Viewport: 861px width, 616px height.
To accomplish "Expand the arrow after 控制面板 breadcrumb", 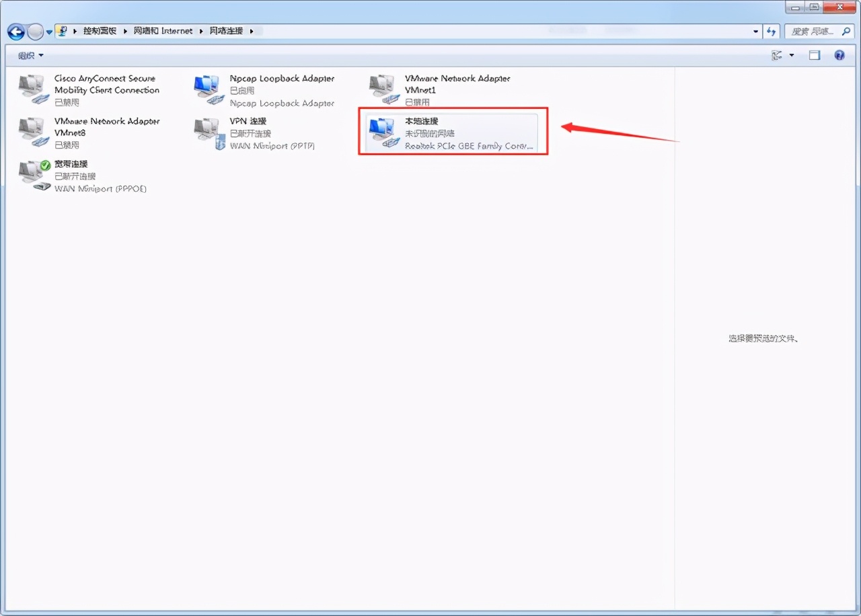I will (x=125, y=31).
